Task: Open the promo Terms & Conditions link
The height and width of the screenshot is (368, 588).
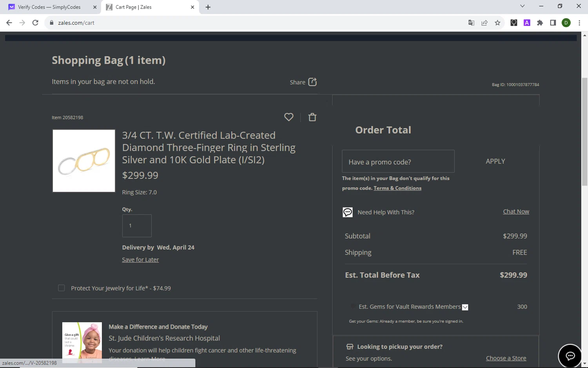Action: (x=397, y=188)
